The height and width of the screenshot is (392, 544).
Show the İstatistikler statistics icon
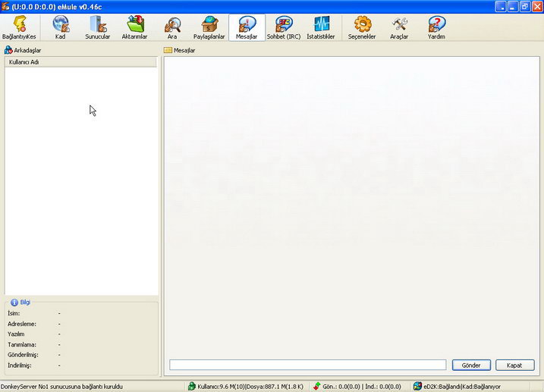point(321,24)
